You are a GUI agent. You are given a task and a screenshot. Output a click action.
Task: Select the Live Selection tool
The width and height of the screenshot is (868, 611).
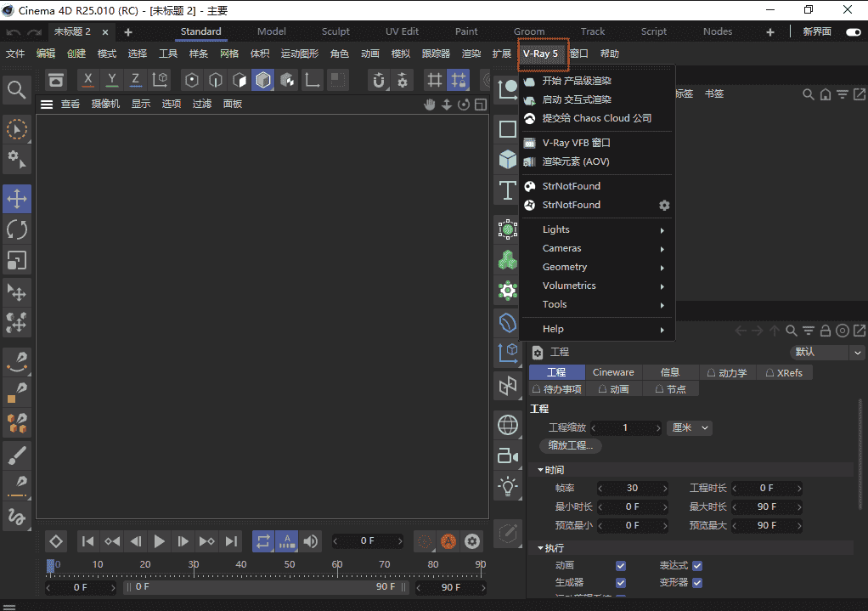click(x=16, y=128)
